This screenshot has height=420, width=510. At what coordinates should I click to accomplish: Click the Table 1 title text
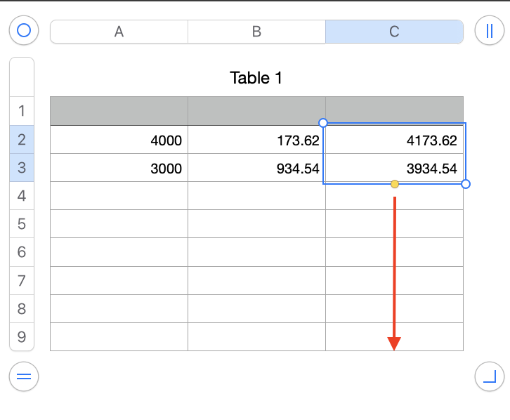256,78
